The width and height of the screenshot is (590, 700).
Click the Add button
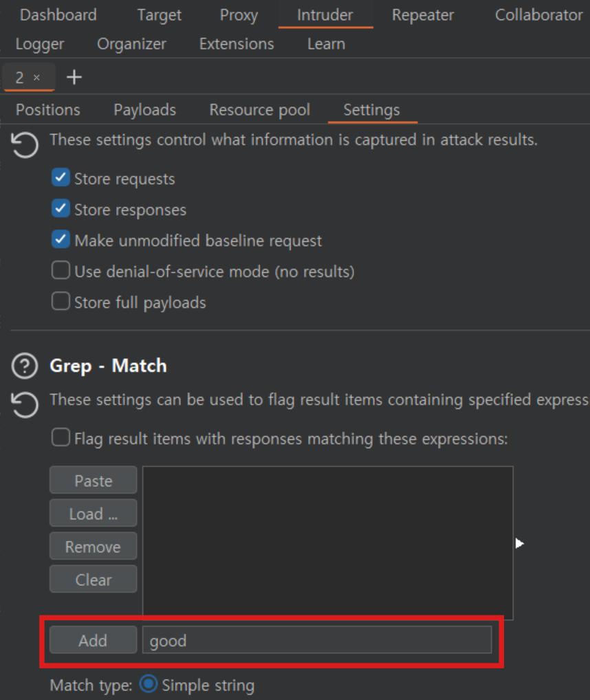tap(94, 639)
